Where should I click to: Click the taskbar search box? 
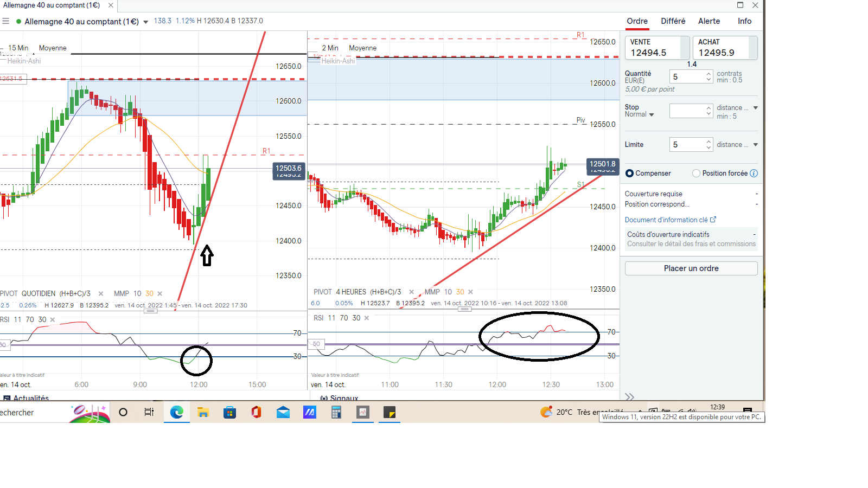(x=54, y=413)
